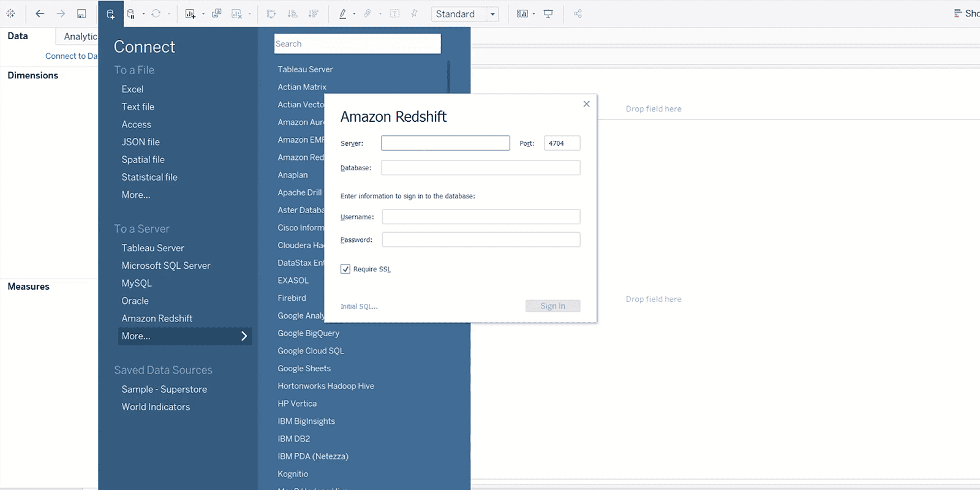The image size is (980, 490).
Task: Open the run update dropdown arrow
Action: coord(169,14)
